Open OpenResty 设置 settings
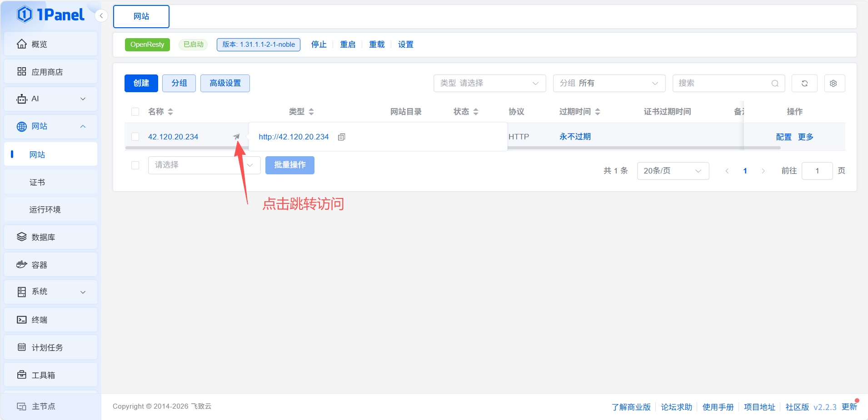Image resolution: width=868 pixels, height=420 pixels. coord(406,44)
